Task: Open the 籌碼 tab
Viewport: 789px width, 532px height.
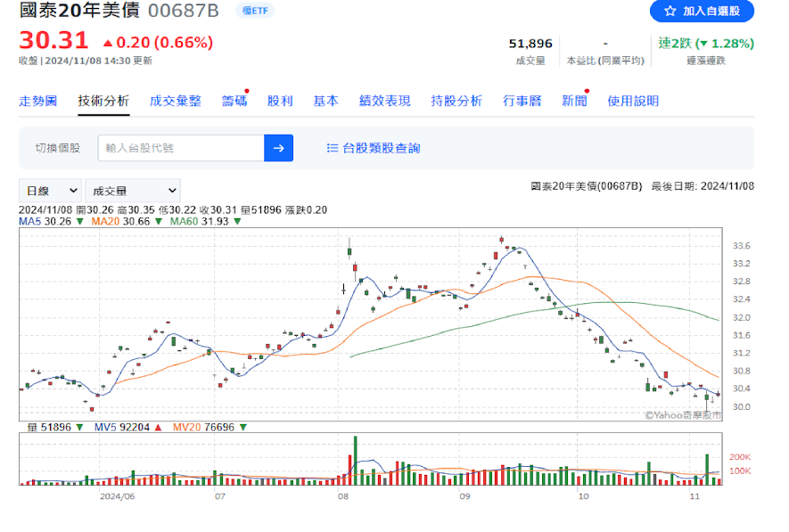Action: point(234,101)
